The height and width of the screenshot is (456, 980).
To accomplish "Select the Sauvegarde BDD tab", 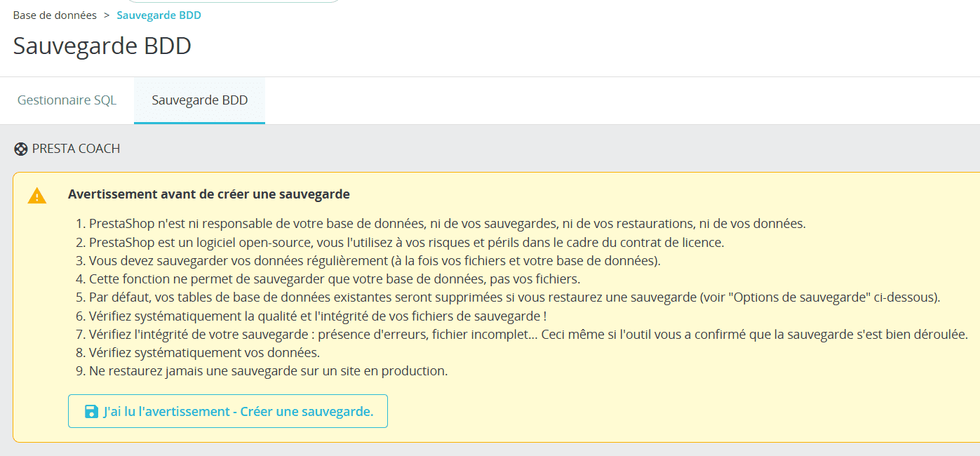I will [199, 100].
